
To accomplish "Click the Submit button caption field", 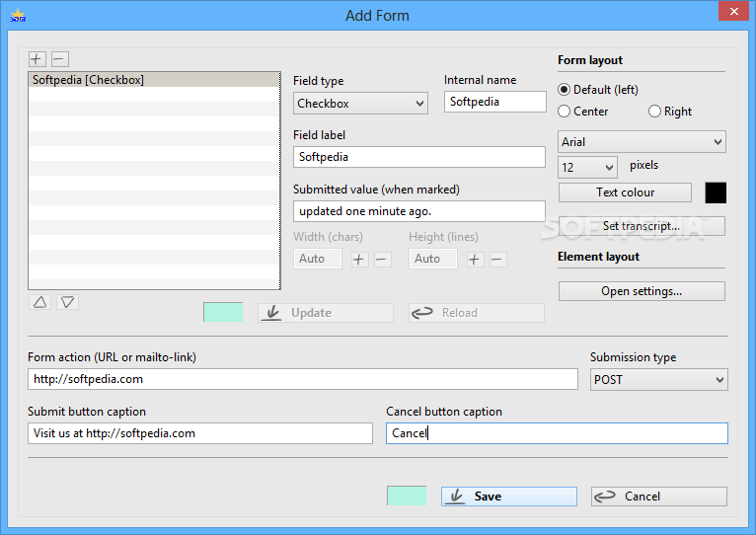I will point(200,433).
